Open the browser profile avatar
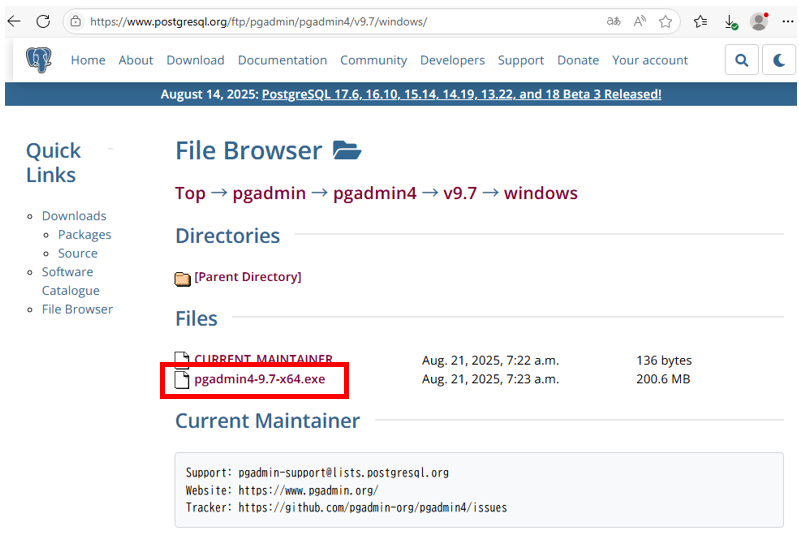This screenshot has height=533, width=799. click(759, 21)
